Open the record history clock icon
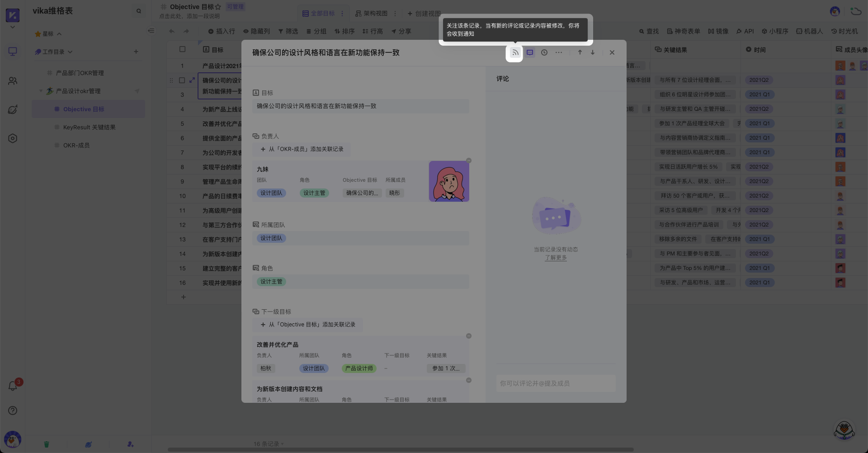 point(544,52)
